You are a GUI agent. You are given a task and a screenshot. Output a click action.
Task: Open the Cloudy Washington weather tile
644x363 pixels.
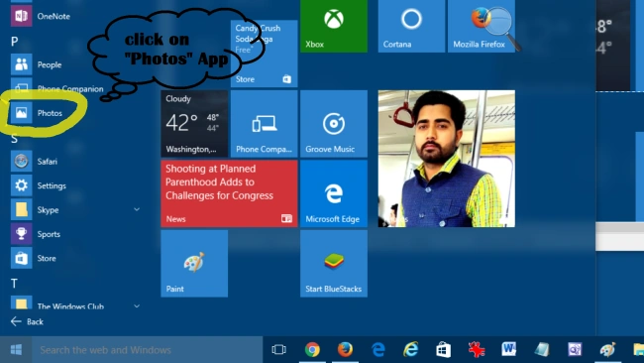(194, 123)
